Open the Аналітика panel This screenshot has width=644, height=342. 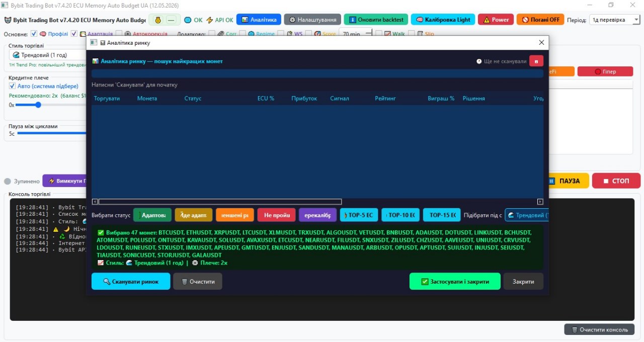click(x=259, y=20)
